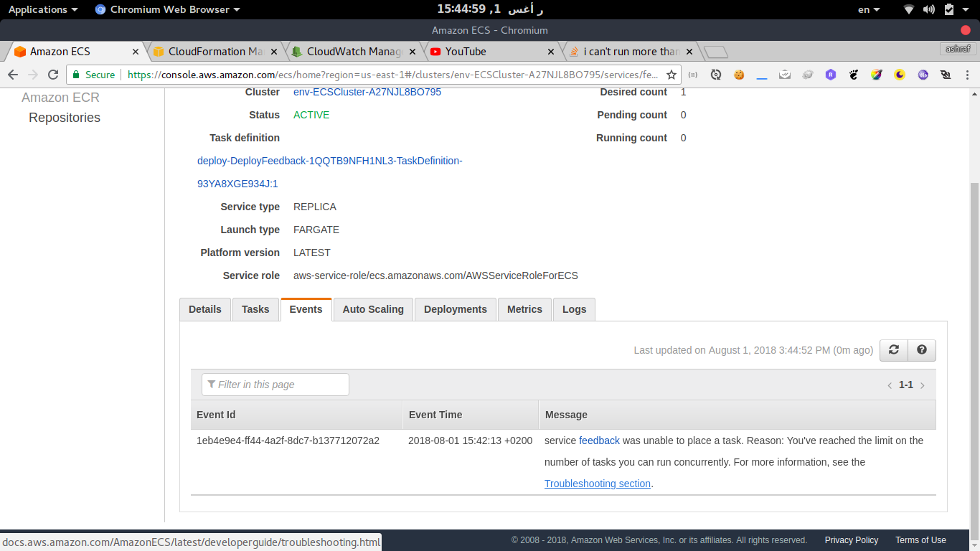Viewport: 980px width, 551px height.
Task: Open the Terms of Use footer link
Action: click(920, 540)
